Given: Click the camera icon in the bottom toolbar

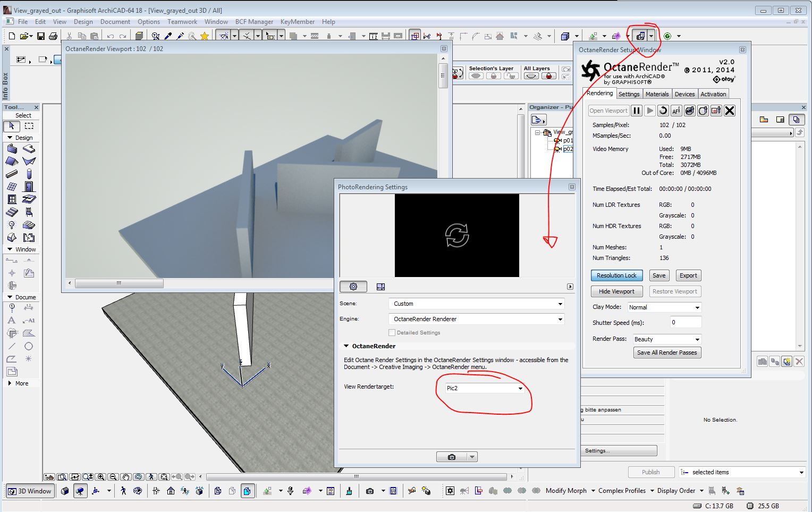Looking at the screenshot, I should tap(370, 491).
